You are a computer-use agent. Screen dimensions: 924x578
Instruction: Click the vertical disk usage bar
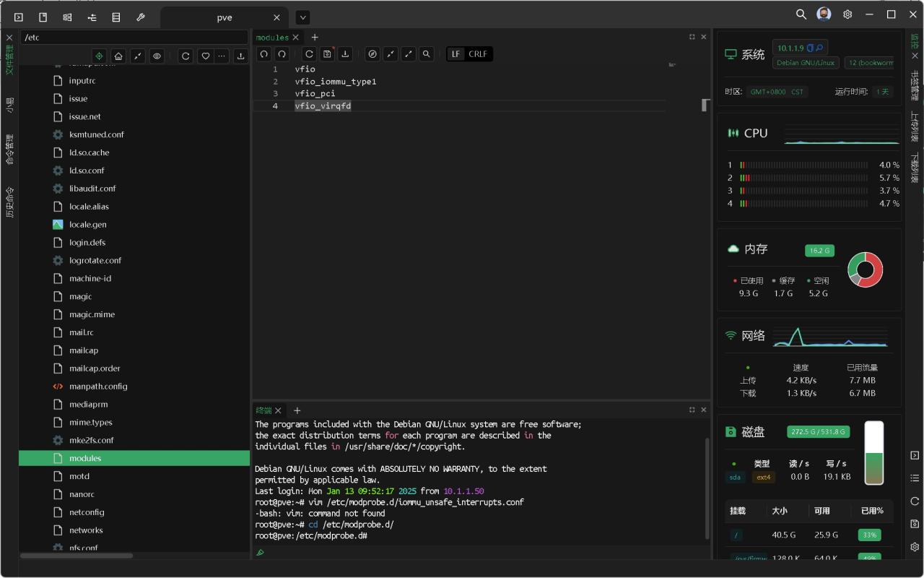click(x=874, y=454)
